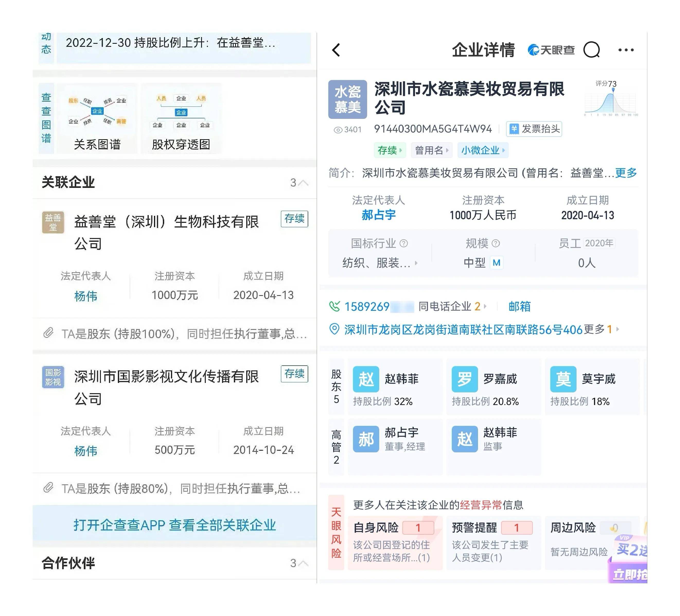Collapse the 合作伙伴 section chevron
The width and height of the screenshot is (680, 616).
[x=303, y=563]
